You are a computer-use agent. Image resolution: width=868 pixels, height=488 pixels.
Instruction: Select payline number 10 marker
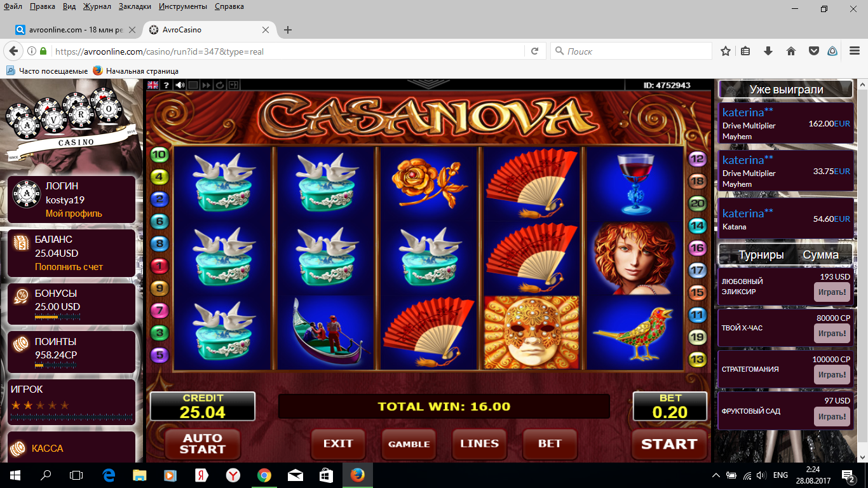pyautogui.click(x=159, y=154)
